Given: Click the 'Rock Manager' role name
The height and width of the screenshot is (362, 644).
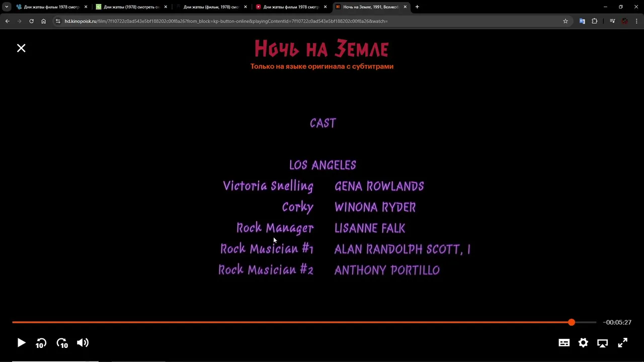Looking at the screenshot, I should click(275, 228).
